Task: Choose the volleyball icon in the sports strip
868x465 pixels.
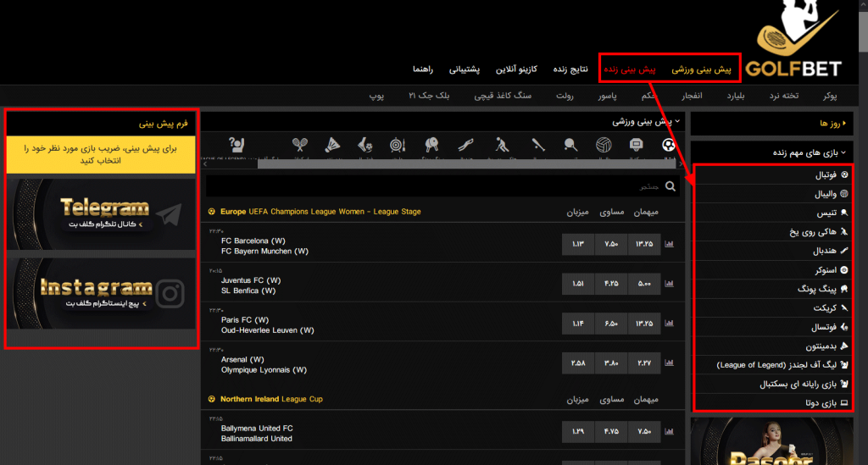Action: 603,146
